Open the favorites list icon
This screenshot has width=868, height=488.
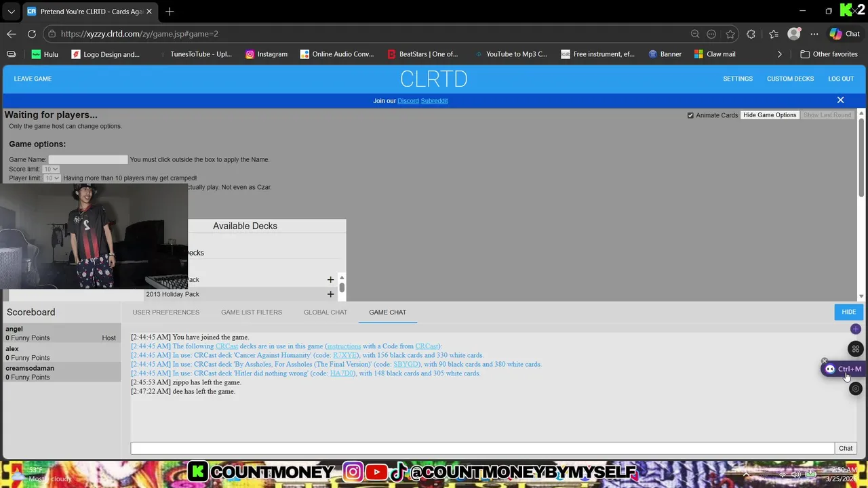coord(774,34)
